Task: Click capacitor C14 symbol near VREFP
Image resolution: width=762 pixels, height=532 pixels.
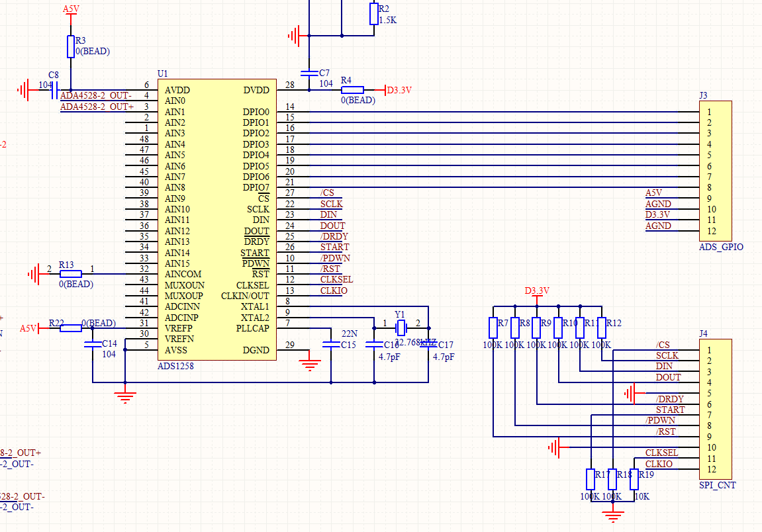Action: [x=93, y=345]
